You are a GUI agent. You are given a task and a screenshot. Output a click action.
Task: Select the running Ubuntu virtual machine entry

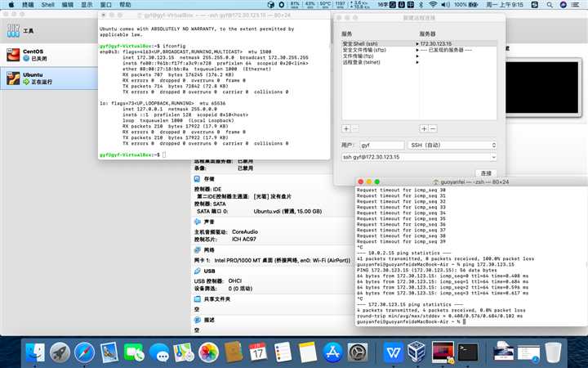(x=49, y=79)
